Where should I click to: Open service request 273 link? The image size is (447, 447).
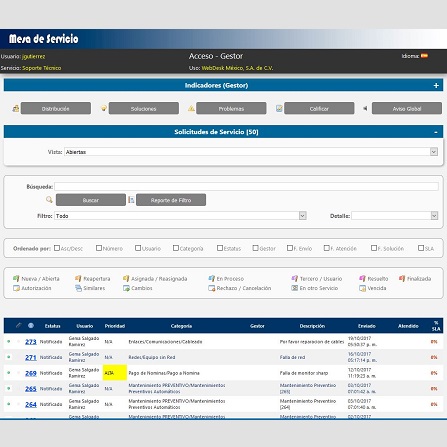coord(31,342)
